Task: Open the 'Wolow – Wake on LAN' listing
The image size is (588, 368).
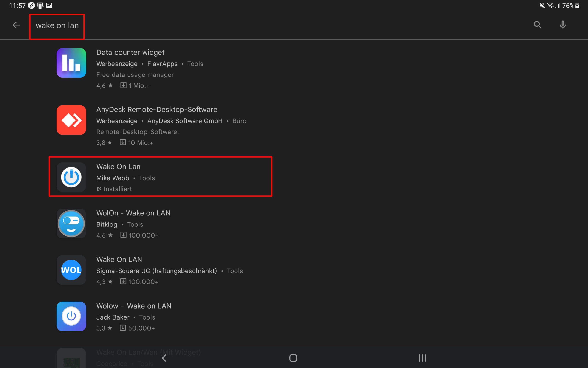Action: 134,306
